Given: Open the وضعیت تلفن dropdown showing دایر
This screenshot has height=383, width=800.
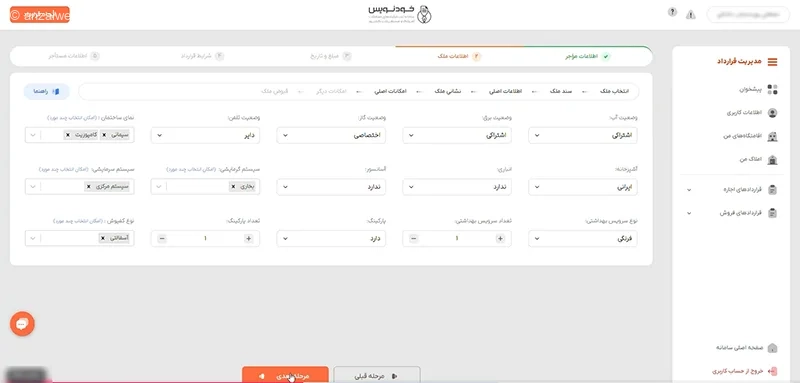Looking at the screenshot, I should click(205, 135).
